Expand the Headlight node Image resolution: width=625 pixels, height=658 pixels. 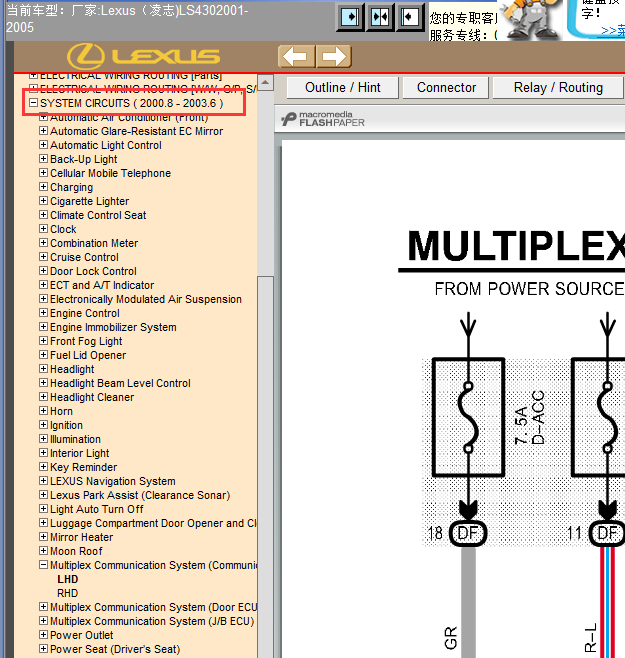coord(43,369)
